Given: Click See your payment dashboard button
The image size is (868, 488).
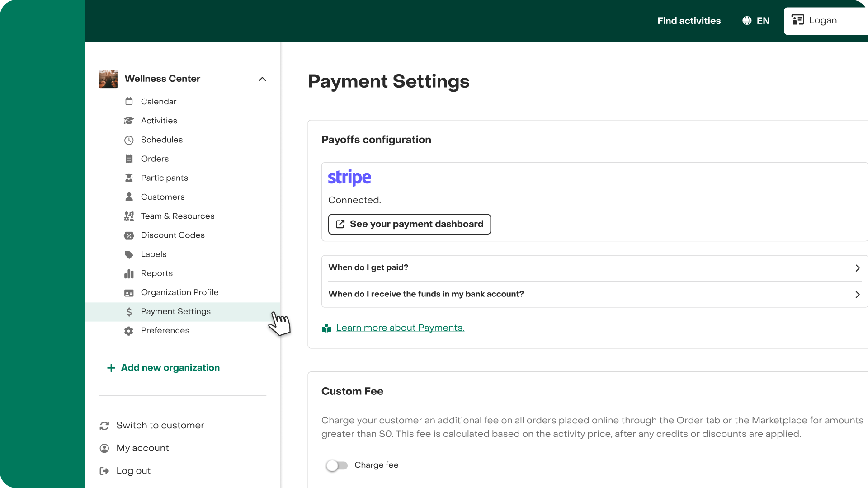Looking at the screenshot, I should tap(410, 224).
